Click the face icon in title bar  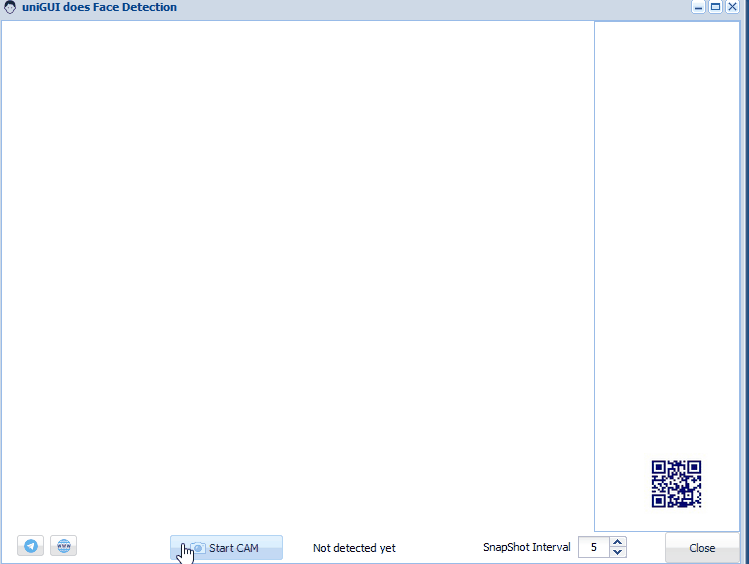[x=10, y=7]
